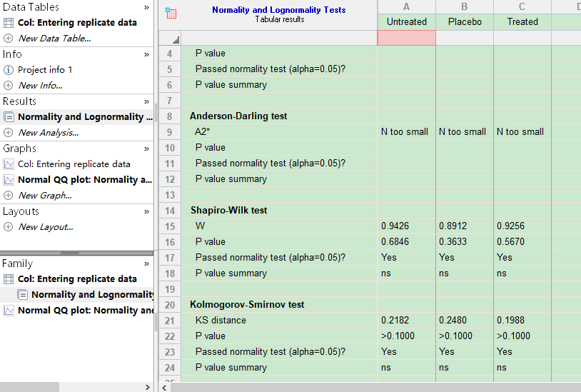Click the Normal QQ plot graph icon in Graphs
The image size is (581, 392).
[9, 180]
